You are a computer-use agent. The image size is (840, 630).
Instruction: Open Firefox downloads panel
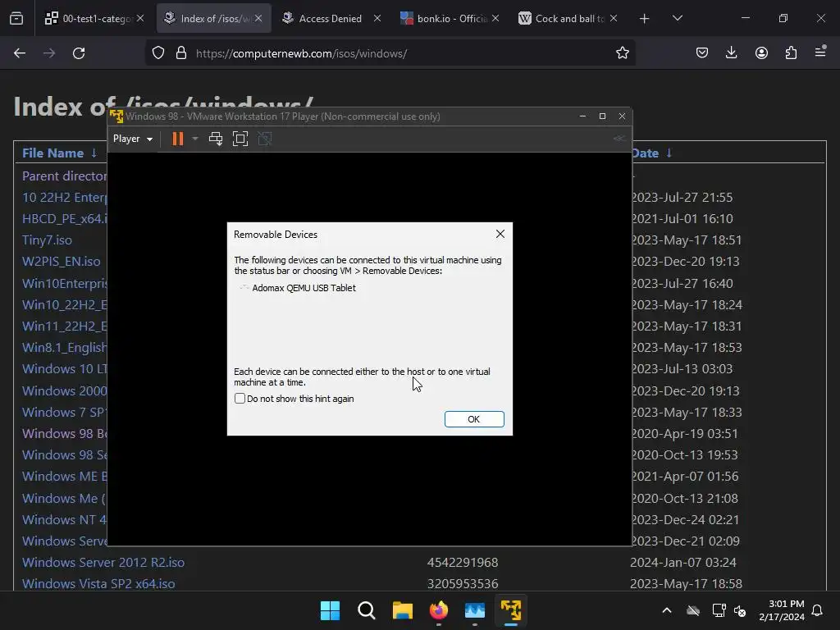(731, 53)
